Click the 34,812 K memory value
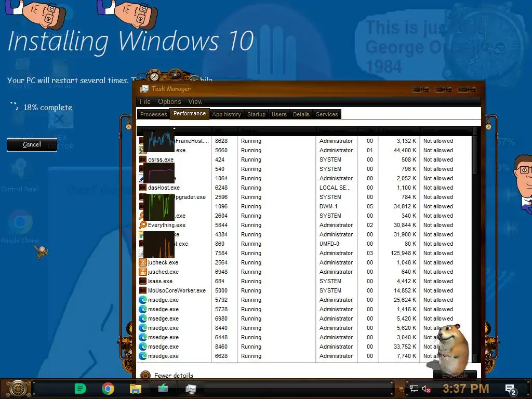532x399 pixels. click(x=405, y=206)
